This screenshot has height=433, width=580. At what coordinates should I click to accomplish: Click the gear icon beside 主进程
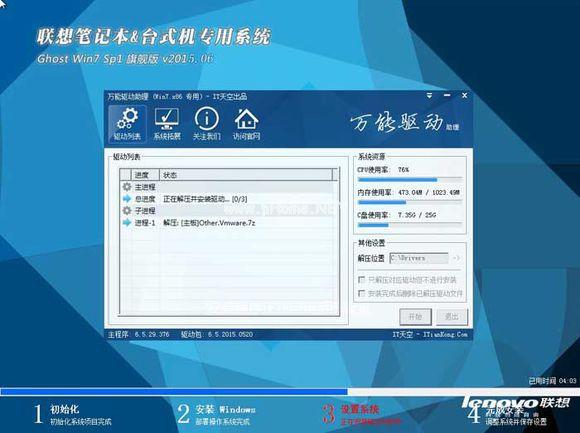(x=127, y=187)
